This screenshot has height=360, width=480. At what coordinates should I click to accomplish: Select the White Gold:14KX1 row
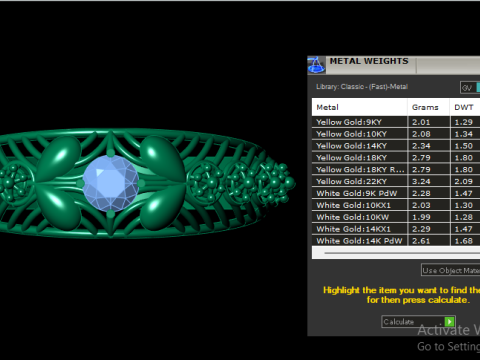pyautogui.click(x=396, y=229)
